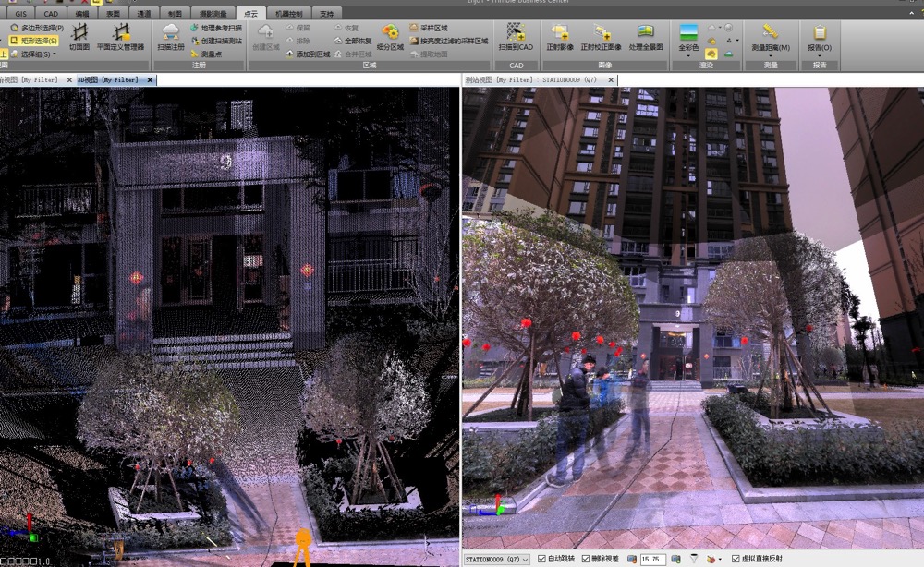This screenshot has height=567, width=924.
Task: Click the orange station marker in 3D view
Action: (303, 547)
